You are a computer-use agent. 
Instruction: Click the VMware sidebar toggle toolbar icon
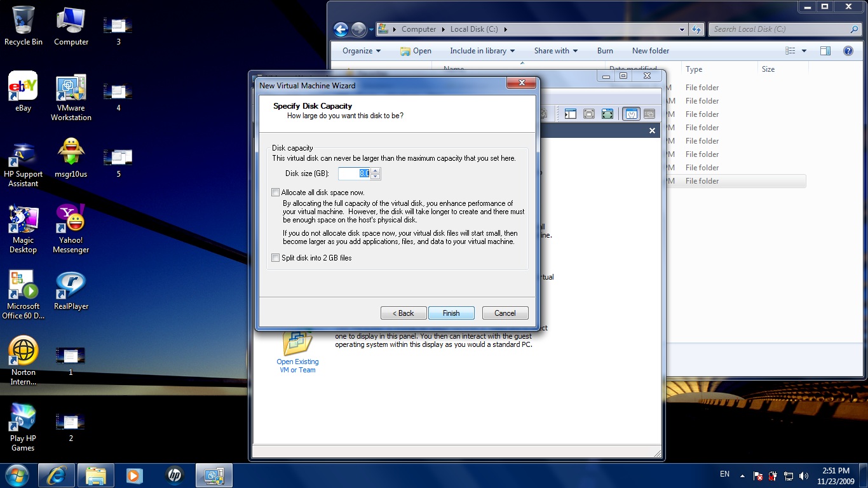coord(571,114)
